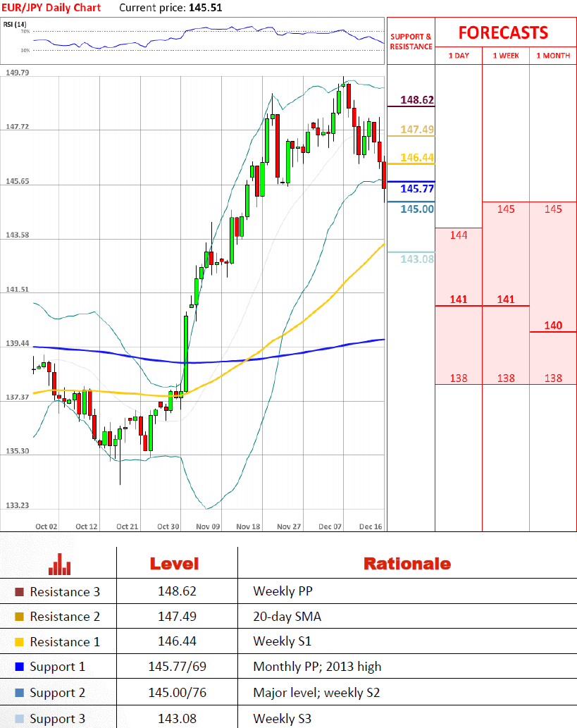Viewport: 577px width, 728px height.
Task: Click the 147.49 level table cell
Action: point(177,616)
